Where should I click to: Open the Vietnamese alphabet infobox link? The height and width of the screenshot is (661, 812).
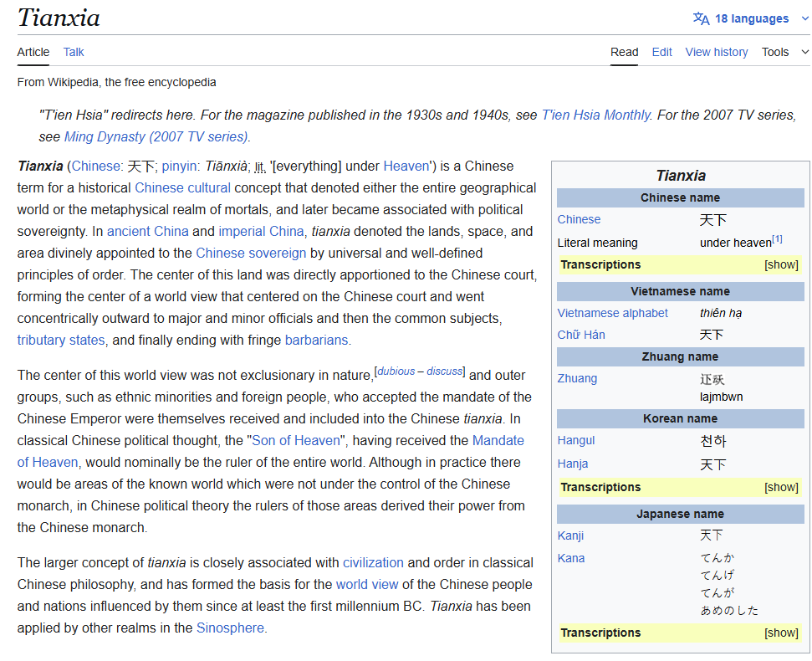[612, 313]
